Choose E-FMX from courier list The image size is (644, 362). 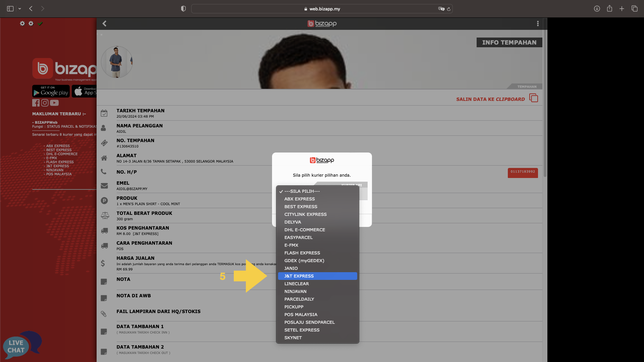[318, 245]
